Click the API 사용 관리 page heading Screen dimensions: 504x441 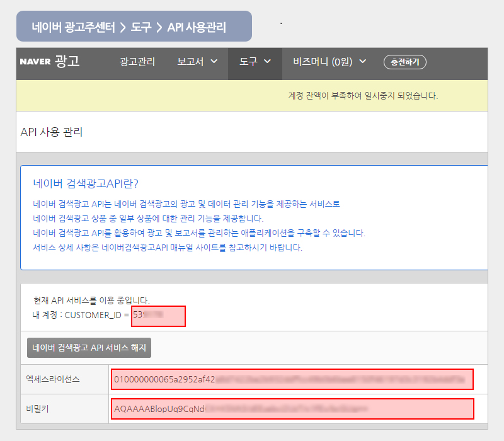coord(52,132)
